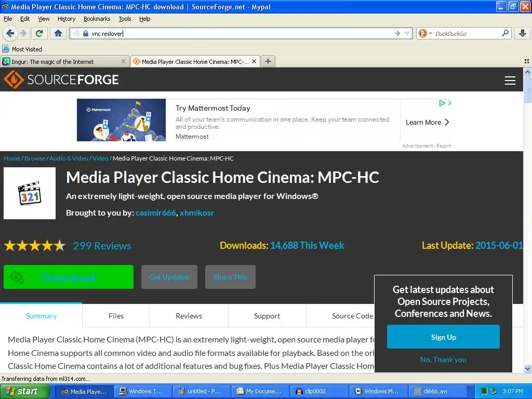Click the 14,688 This Week downloads link

click(x=307, y=245)
